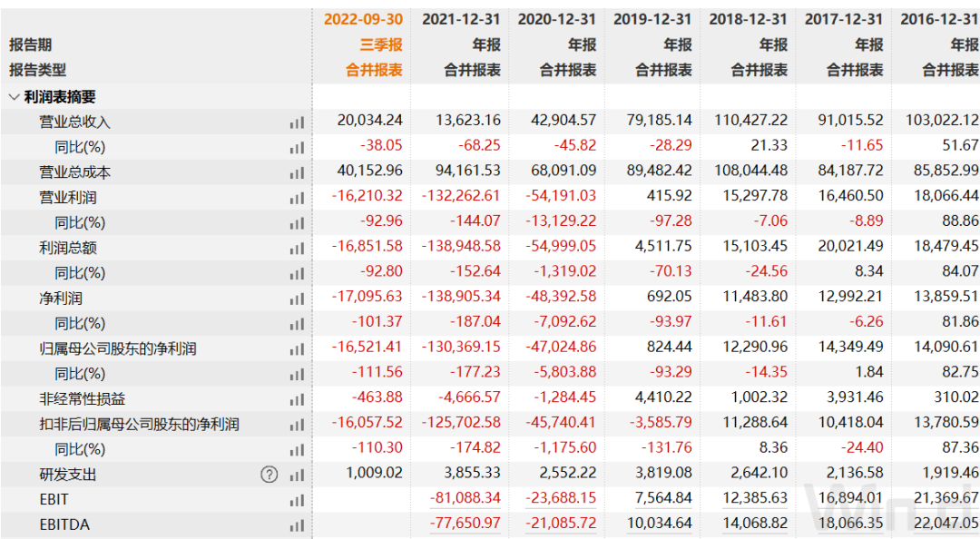Click operating profit value 16,460.50
Screen dimensions: 980x539
(850, 196)
